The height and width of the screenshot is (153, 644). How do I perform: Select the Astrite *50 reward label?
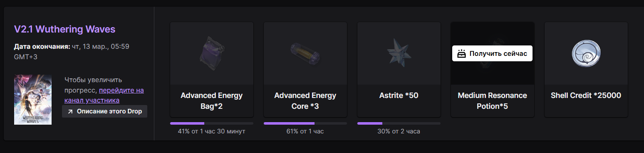point(399,95)
